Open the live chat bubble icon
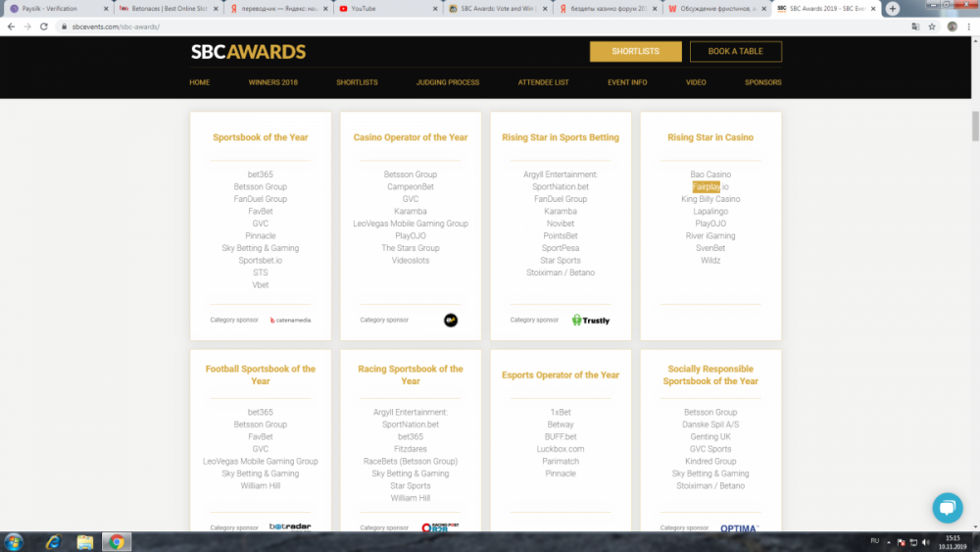The image size is (980, 552). (948, 508)
